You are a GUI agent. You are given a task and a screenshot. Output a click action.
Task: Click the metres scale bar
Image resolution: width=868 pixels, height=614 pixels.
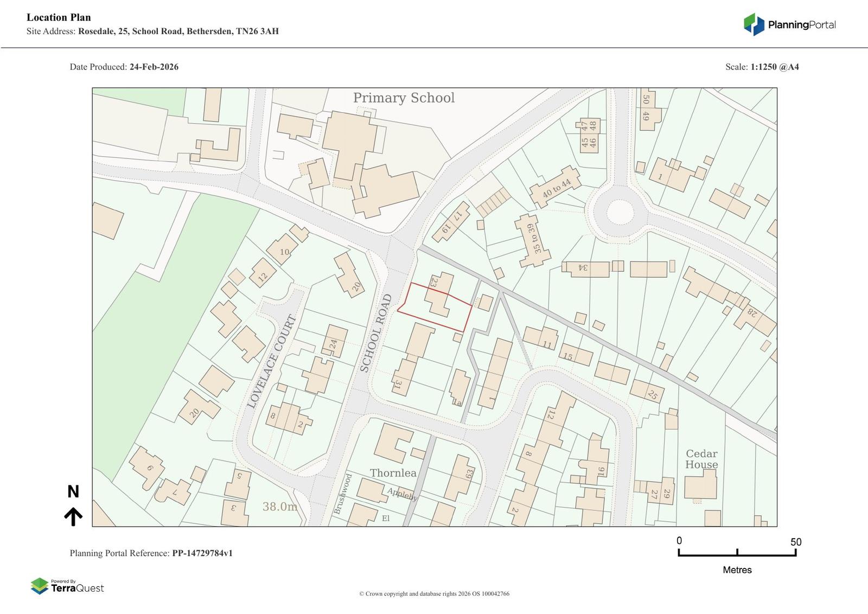(x=737, y=552)
